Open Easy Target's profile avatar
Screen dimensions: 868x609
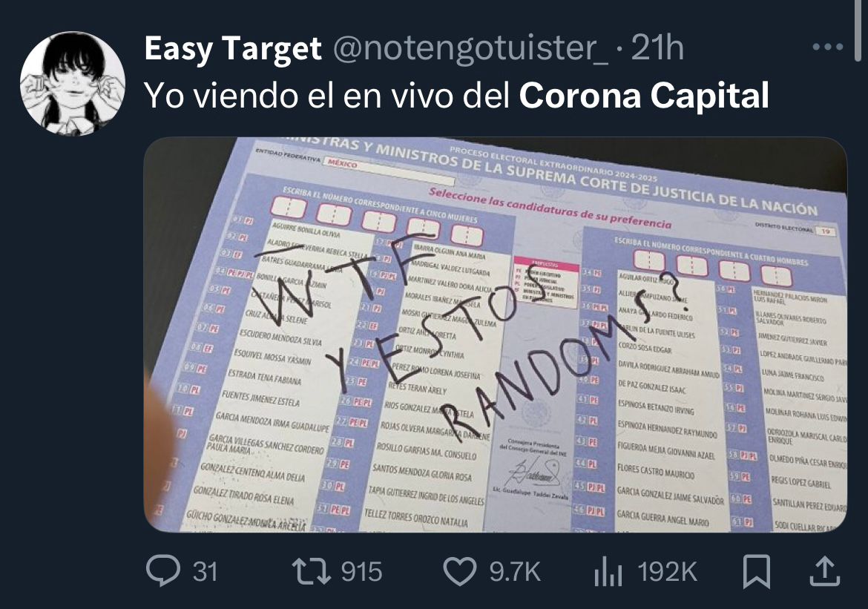pos(73,84)
